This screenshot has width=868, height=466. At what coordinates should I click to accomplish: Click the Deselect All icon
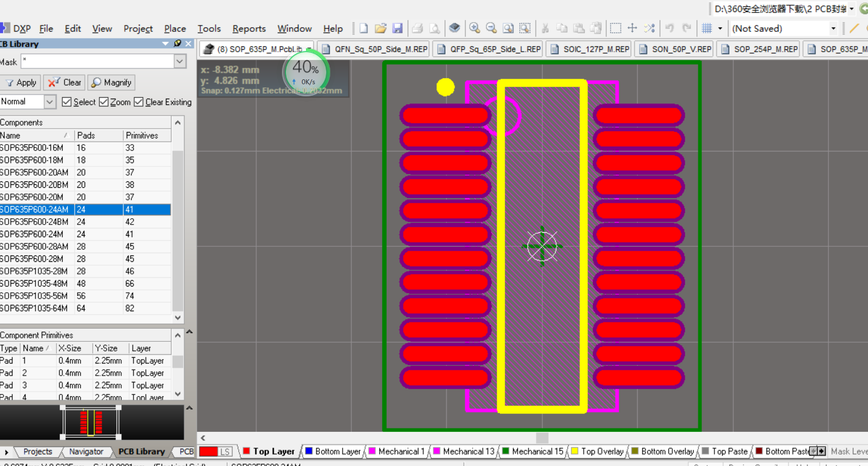[x=649, y=28]
